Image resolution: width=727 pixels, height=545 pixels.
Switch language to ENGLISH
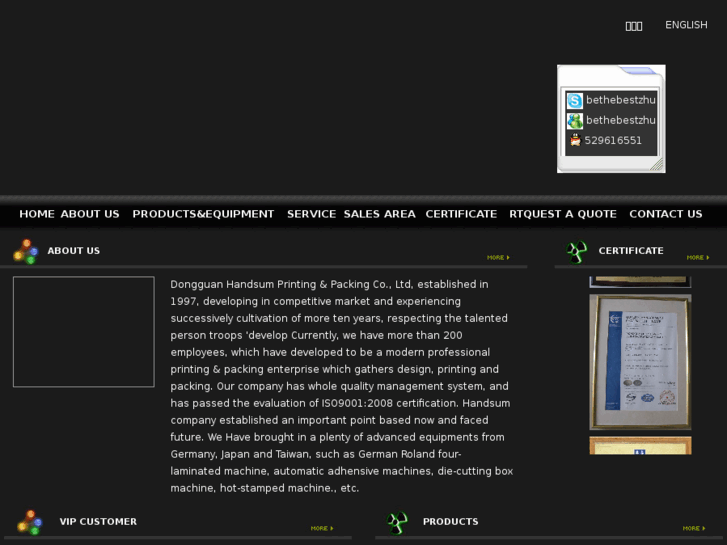pos(686,25)
